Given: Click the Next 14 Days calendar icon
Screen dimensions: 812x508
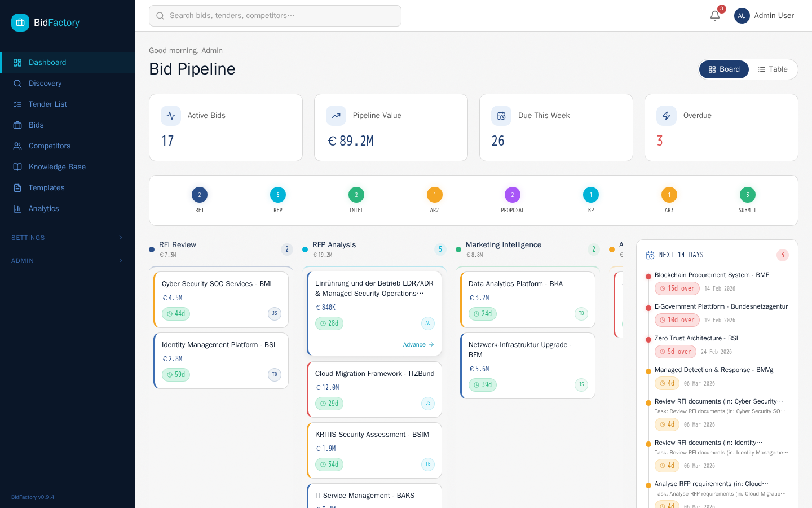Looking at the screenshot, I should 650,255.
